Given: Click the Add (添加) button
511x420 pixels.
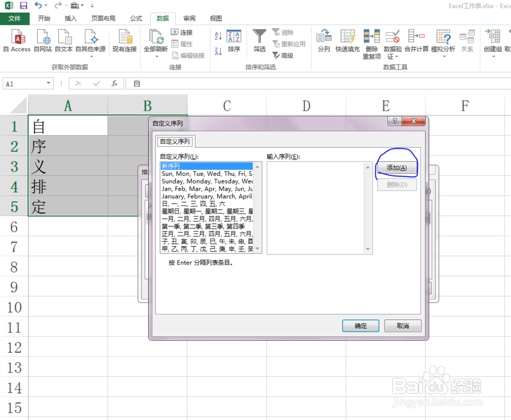Looking at the screenshot, I should coord(397,168).
